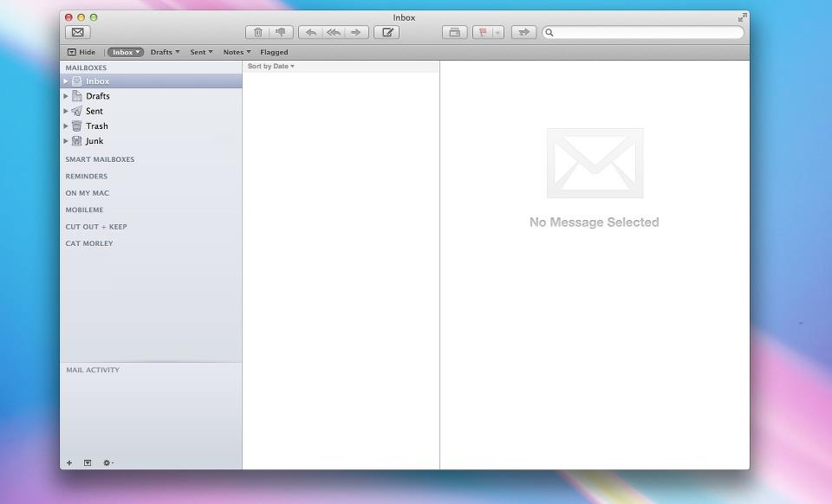
Task: Open Drafts in the favorites bar
Action: point(165,52)
